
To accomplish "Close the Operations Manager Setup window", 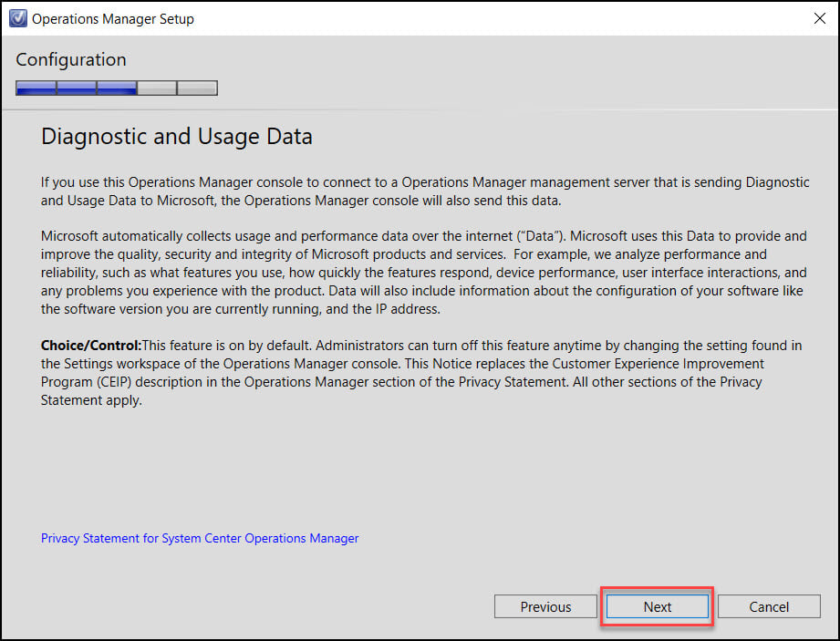I will coord(820,18).
